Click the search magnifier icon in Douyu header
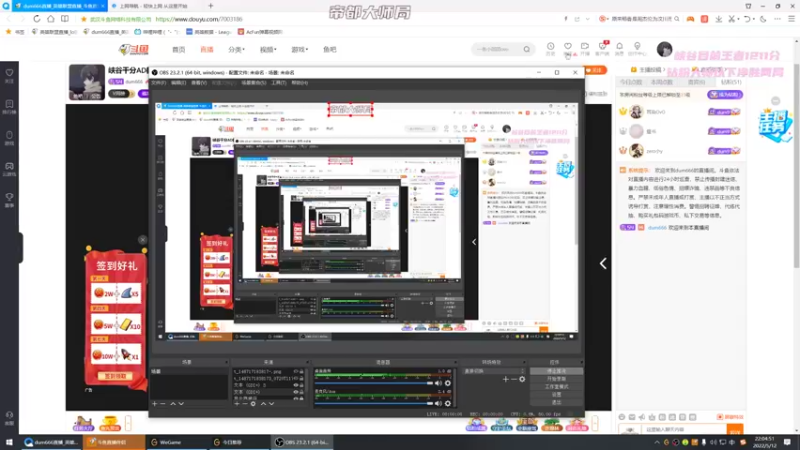 click(527, 49)
